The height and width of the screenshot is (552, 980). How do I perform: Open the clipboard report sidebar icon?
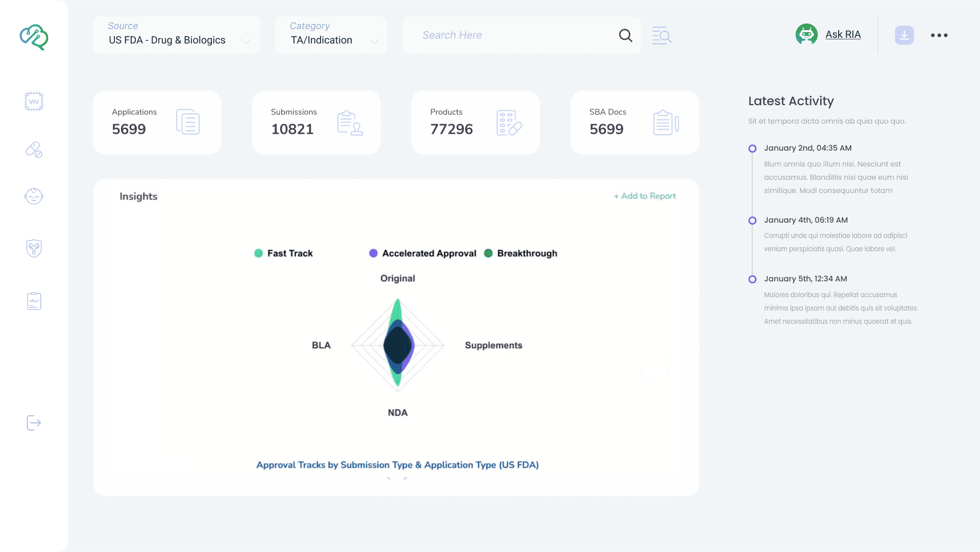pyautogui.click(x=34, y=301)
